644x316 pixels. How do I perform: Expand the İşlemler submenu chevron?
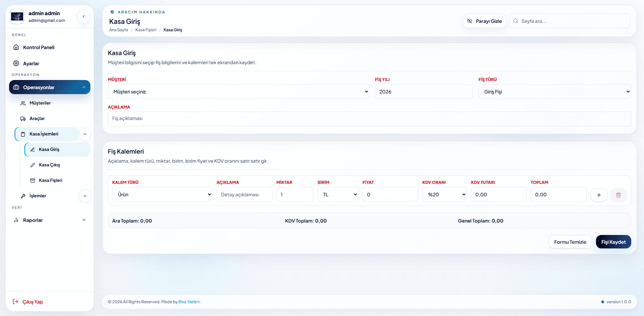click(85, 196)
